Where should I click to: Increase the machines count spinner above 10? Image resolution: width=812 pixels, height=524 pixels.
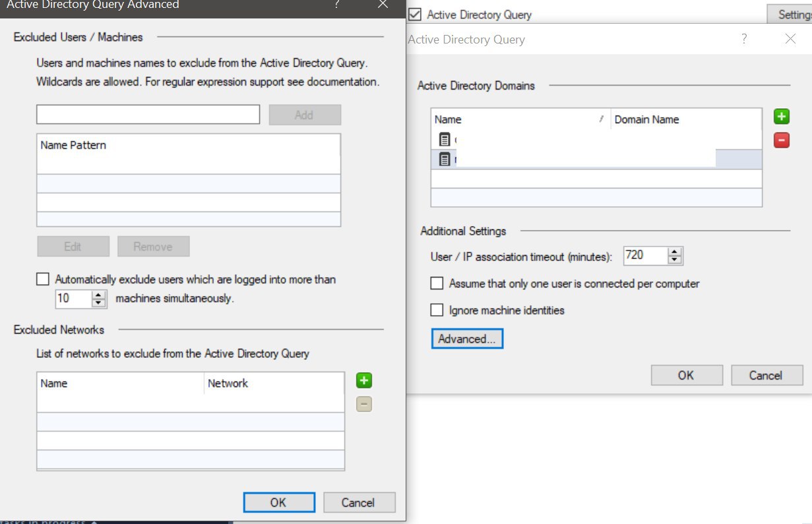pyautogui.click(x=99, y=295)
